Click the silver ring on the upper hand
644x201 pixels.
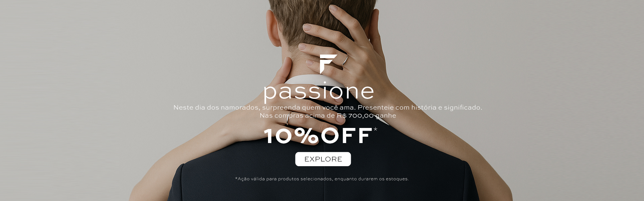click(345, 60)
